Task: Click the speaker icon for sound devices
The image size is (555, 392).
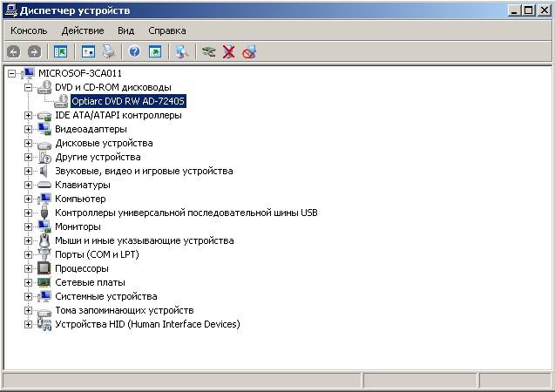Action: [44, 172]
